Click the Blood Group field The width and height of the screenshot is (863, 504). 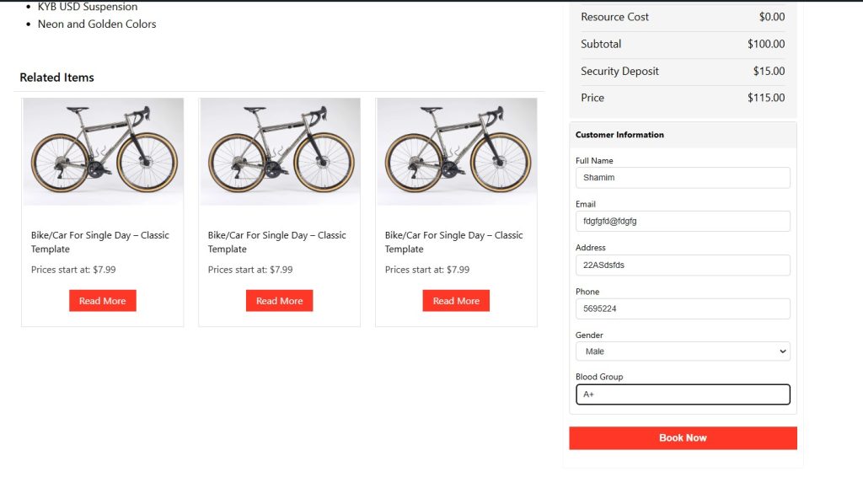(x=683, y=394)
